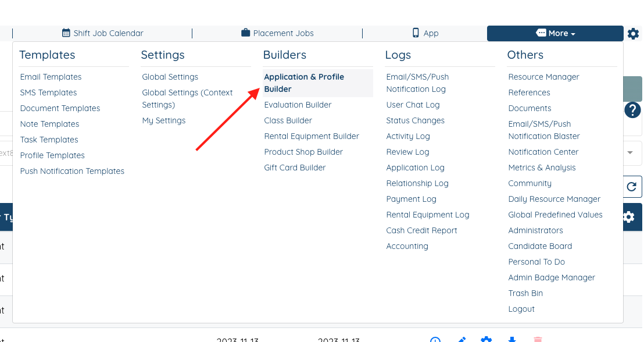
Task: Open Evaluation Builder from the Builders column
Action: pos(298,105)
